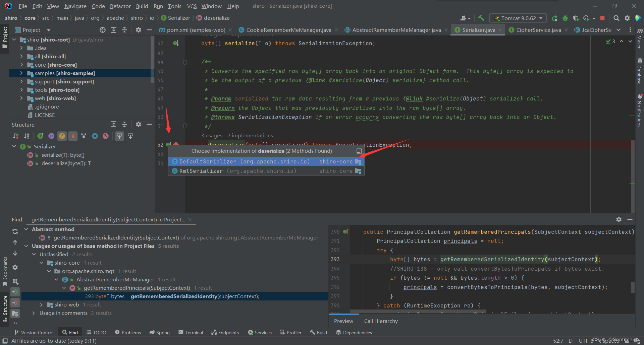
Task: Switch to CookieRememberMeManager.java tab
Action: [x=288, y=30]
